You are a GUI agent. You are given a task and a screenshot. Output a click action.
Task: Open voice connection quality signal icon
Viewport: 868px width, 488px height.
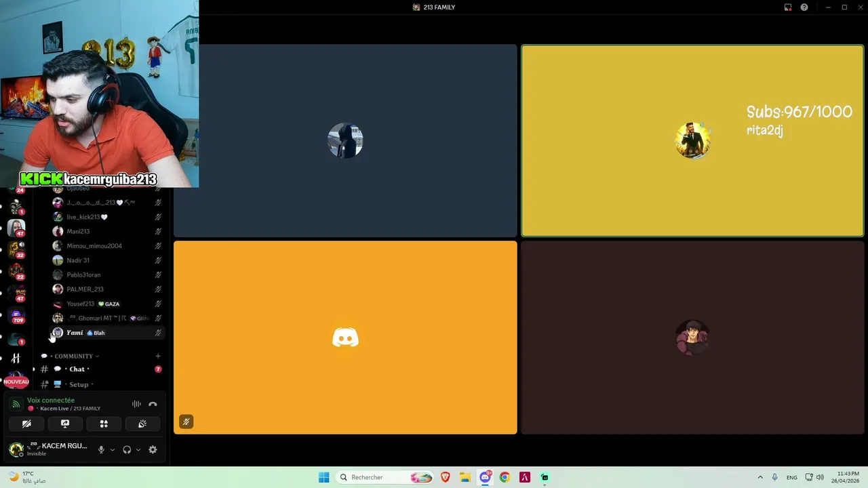[16, 404]
